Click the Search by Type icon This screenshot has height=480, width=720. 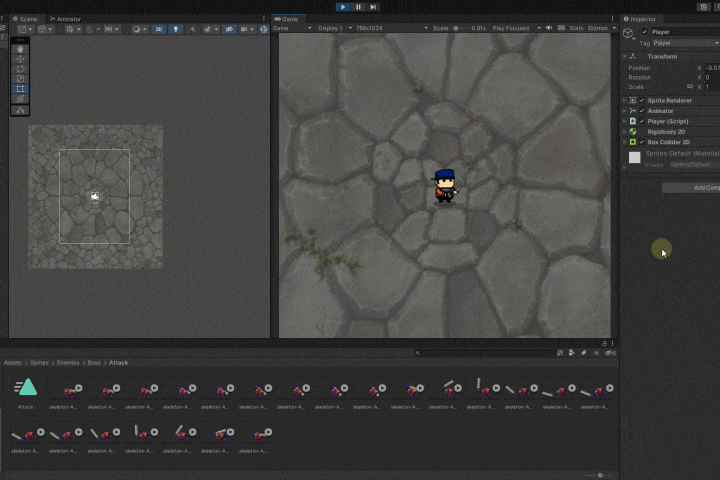point(572,353)
